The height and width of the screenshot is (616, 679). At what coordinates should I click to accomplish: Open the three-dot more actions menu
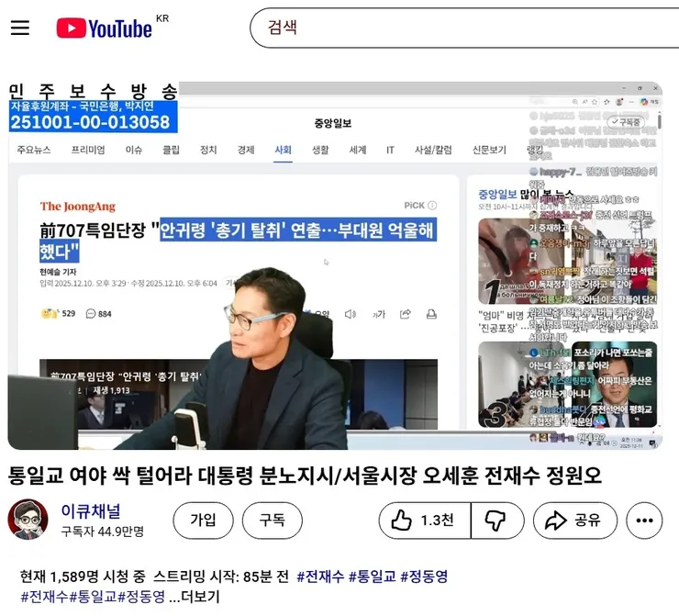(644, 520)
